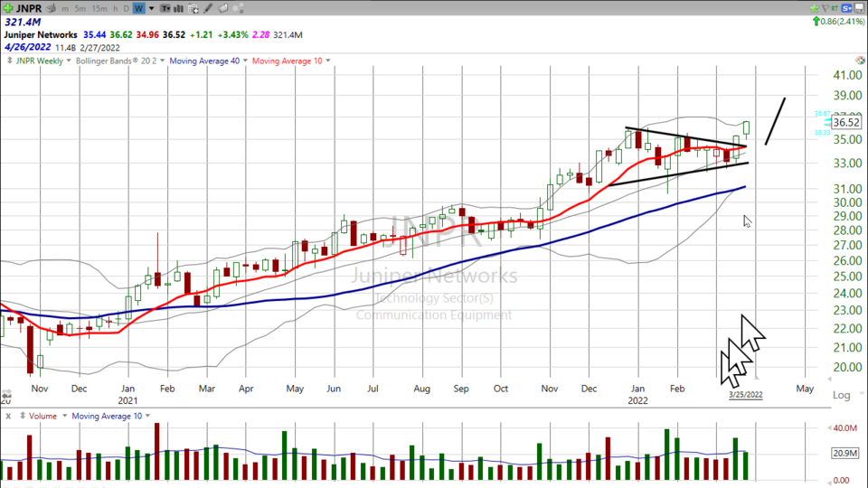Click the up/down arrows beside JNPR Weekly
The height and width of the screenshot is (488, 868).
[x=9, y=61]
